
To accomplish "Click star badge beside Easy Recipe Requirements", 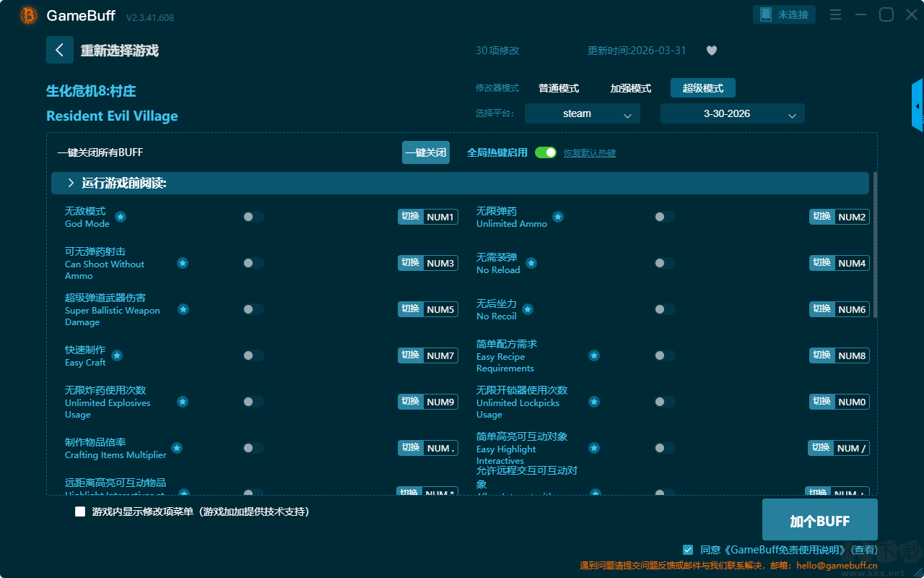I will pos(594,355).
